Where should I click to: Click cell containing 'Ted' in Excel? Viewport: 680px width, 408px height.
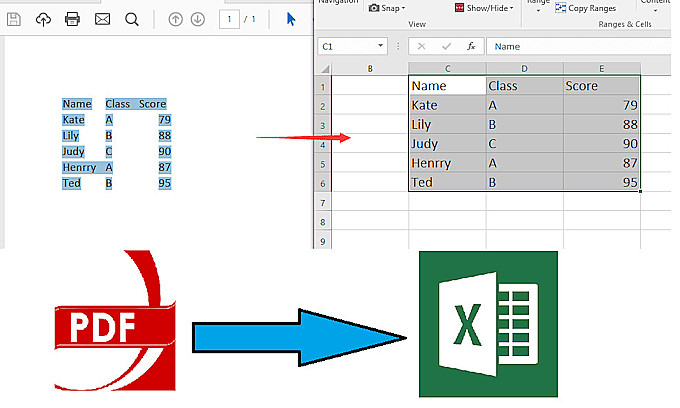(x=448, y=182)
